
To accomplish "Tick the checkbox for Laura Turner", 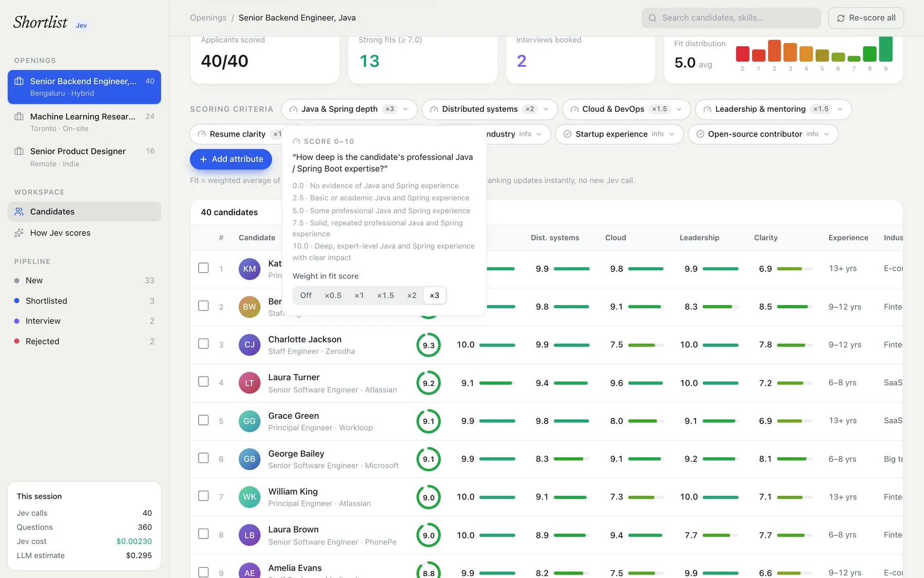I will coord(203,382).
